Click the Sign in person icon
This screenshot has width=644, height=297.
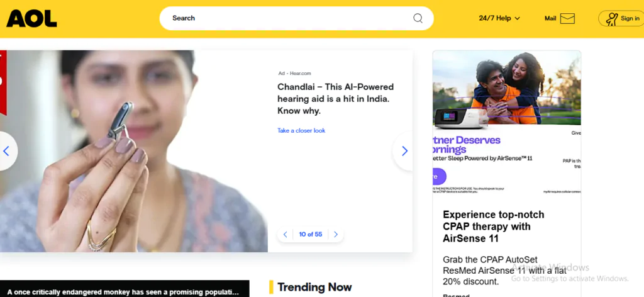tap(611, 19)
